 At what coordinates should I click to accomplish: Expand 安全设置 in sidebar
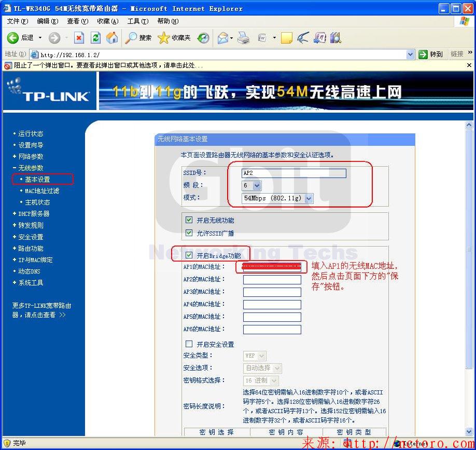pos(31,237)
